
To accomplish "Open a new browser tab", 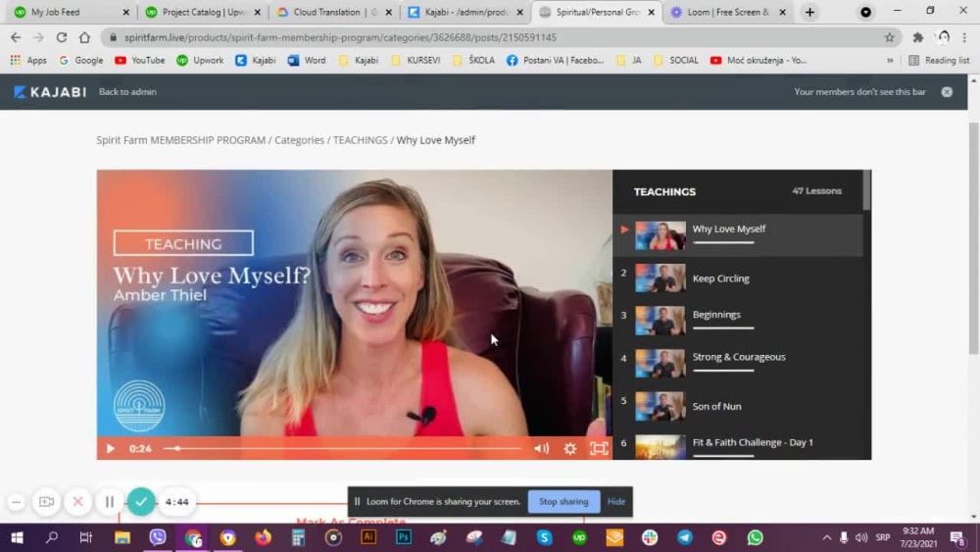I will (809, 12).
